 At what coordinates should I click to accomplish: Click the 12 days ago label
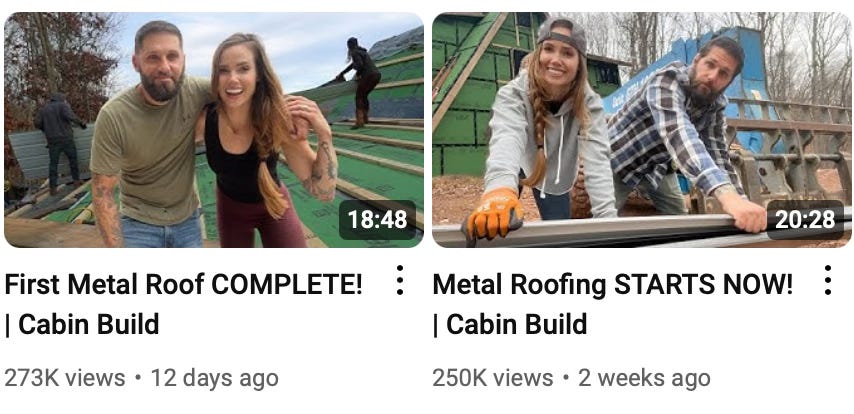(215, 378)
